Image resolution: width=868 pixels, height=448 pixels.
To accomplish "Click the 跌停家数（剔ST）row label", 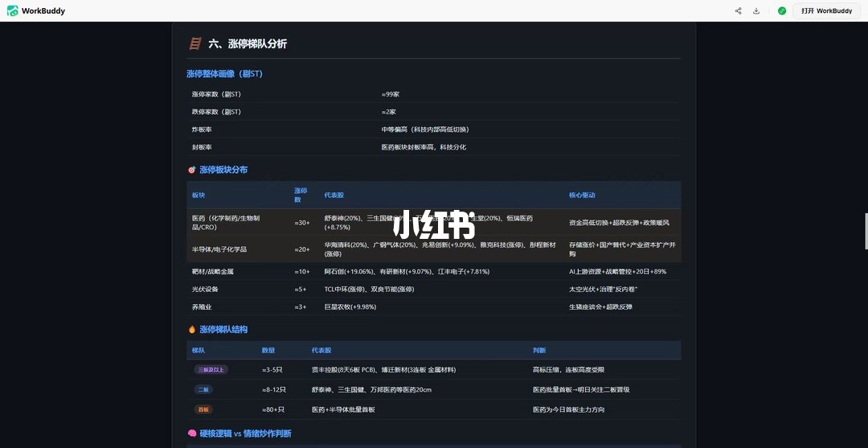I will coord(216,112).
